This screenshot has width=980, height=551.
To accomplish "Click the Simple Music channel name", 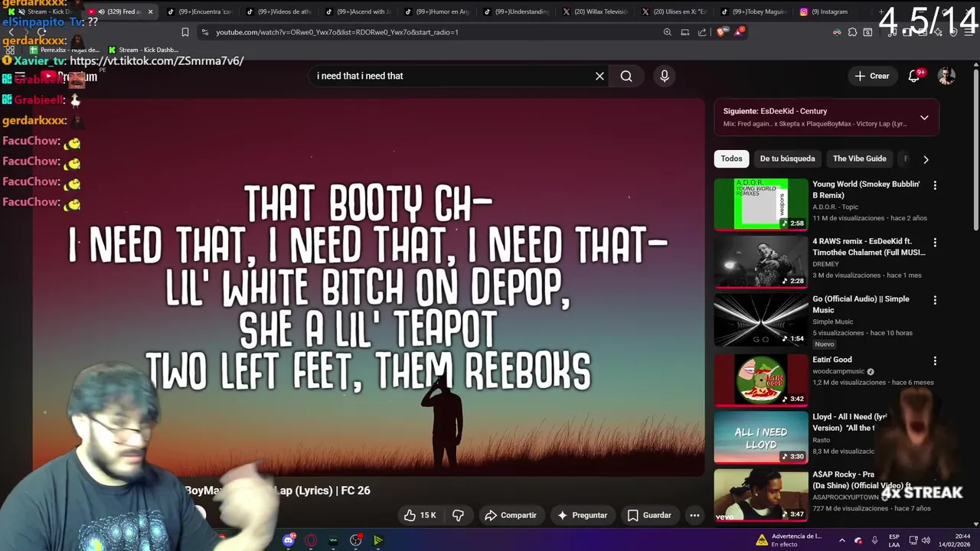I will pos(832,322).
